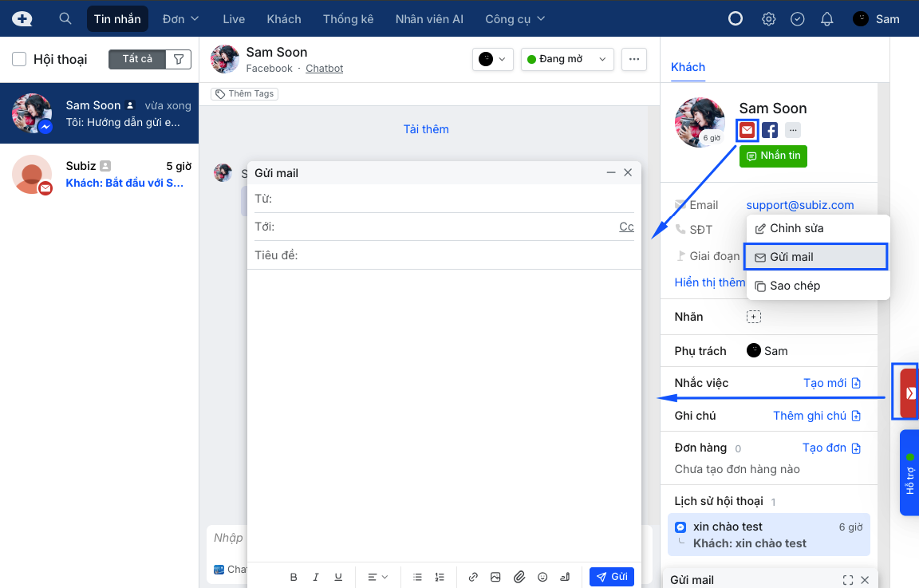
Task: Open the Subiz conversation in the list
Action: point(99,175)
